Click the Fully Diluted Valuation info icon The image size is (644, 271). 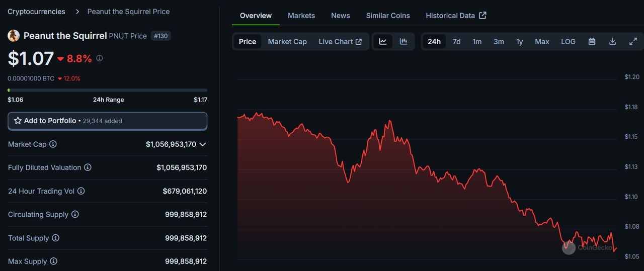(88, 167)
